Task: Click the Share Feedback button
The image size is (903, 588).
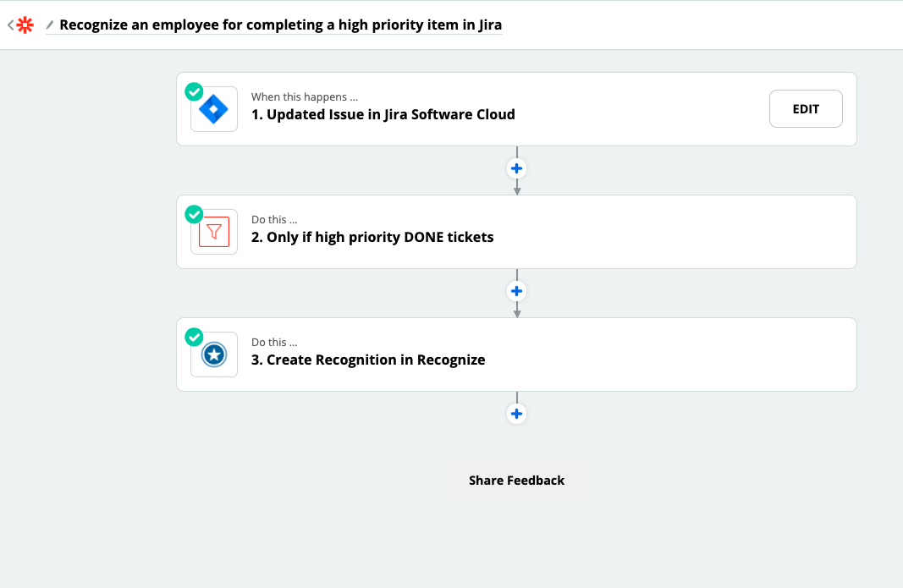Action: [516, 480]
